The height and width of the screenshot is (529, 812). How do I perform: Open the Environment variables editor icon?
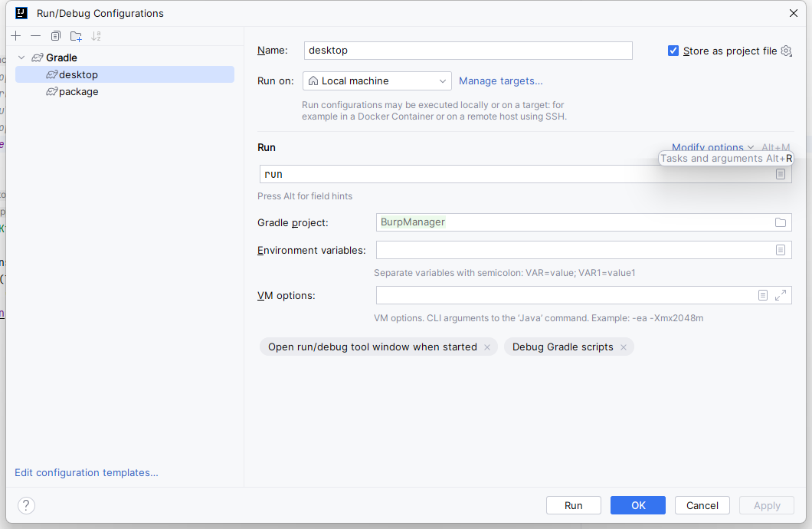[x=780, y=250]
